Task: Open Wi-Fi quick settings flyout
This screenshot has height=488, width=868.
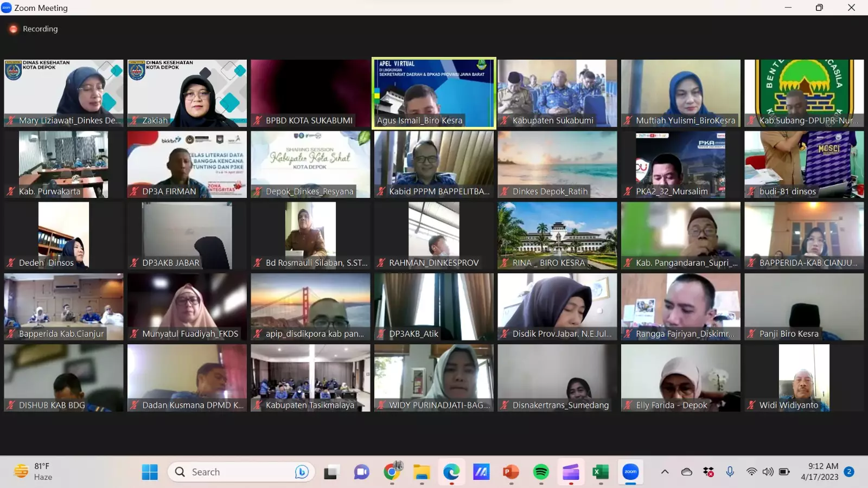Action: point(751,472)
